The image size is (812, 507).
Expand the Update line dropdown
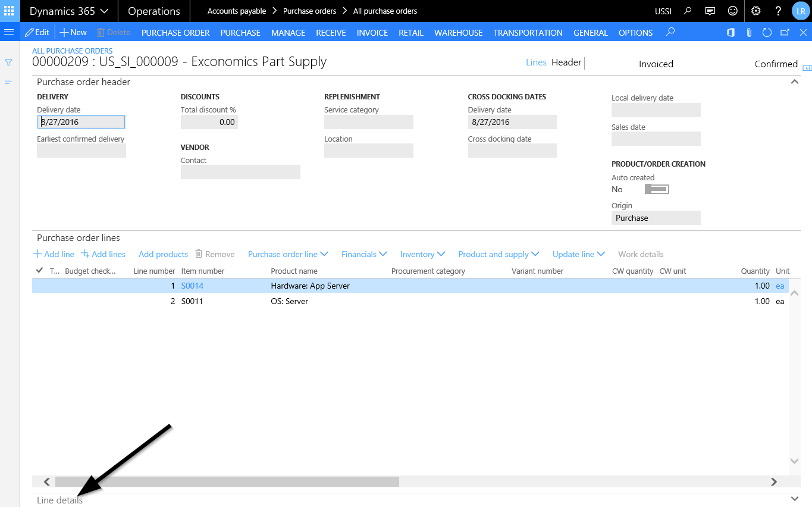(x=579, y=254)
